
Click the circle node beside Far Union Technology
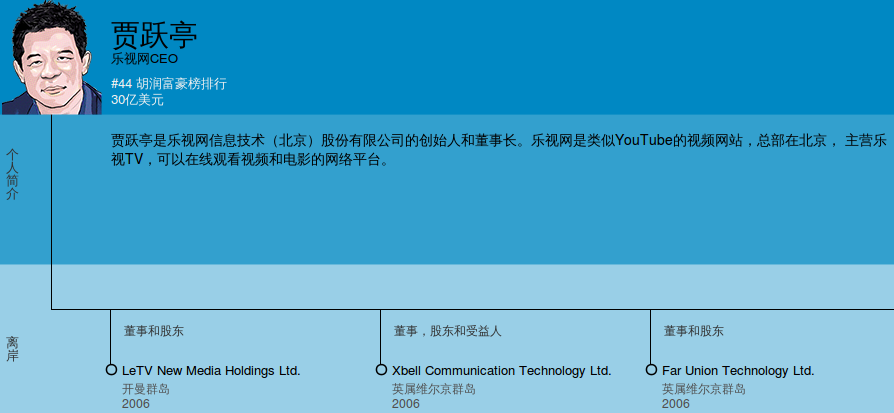[651, 370]
